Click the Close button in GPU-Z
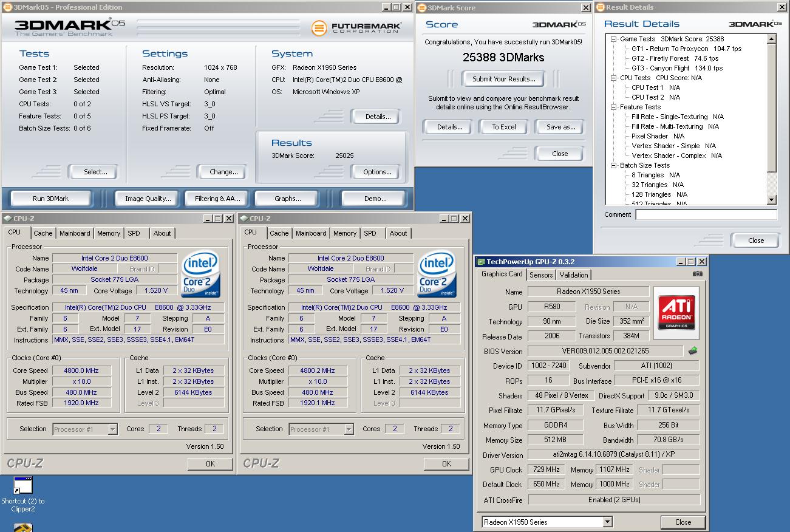Viewport: 790px width, 532px height. (683, 522)
